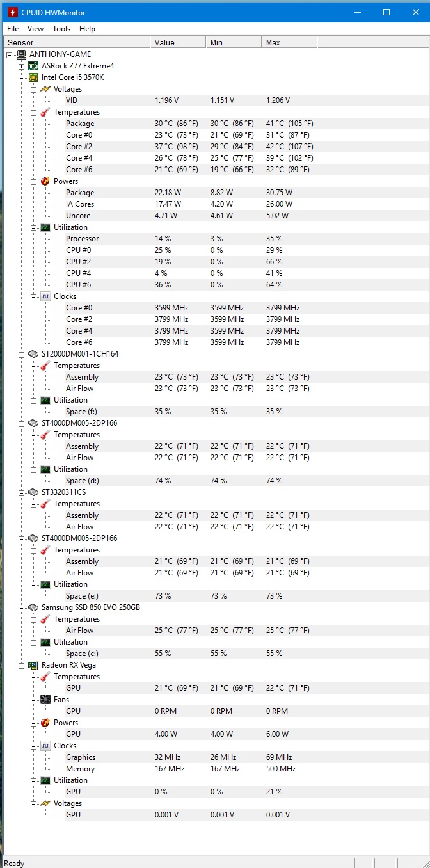Screen dimensions: 430x868
Task: Click the CPU Powers flame icon
Action: coord(45,181)
